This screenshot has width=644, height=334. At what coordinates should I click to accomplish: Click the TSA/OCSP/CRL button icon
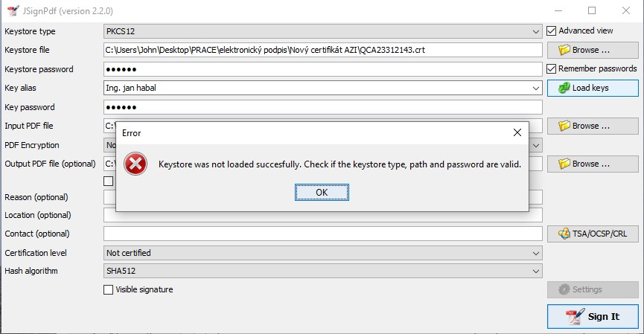564,234
